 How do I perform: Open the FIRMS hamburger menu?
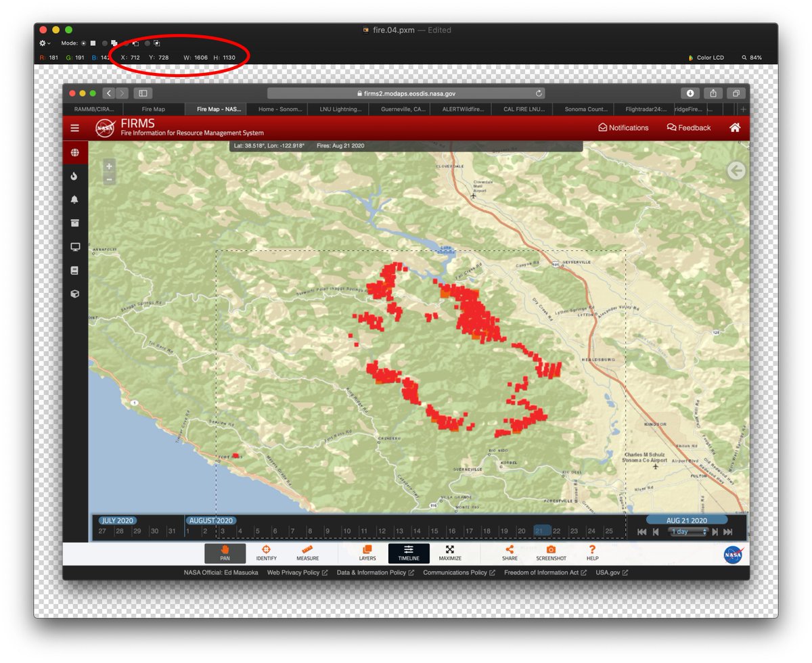click(x=74, y=128)
